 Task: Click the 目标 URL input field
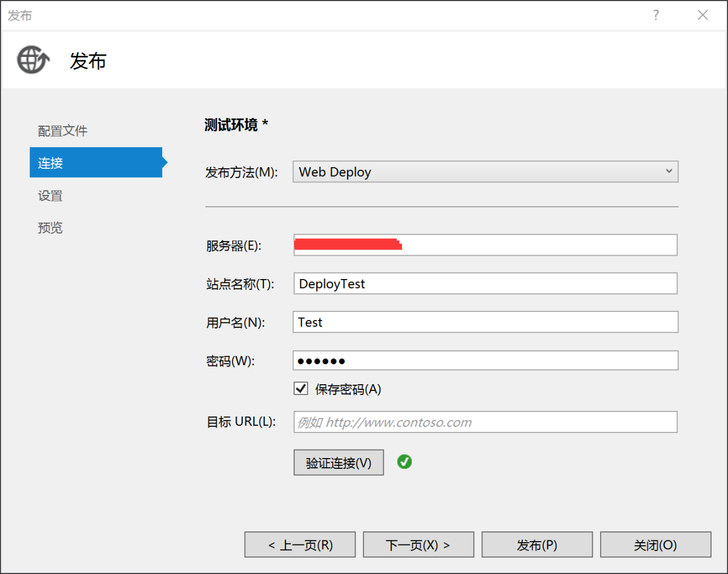coord(485,422)
